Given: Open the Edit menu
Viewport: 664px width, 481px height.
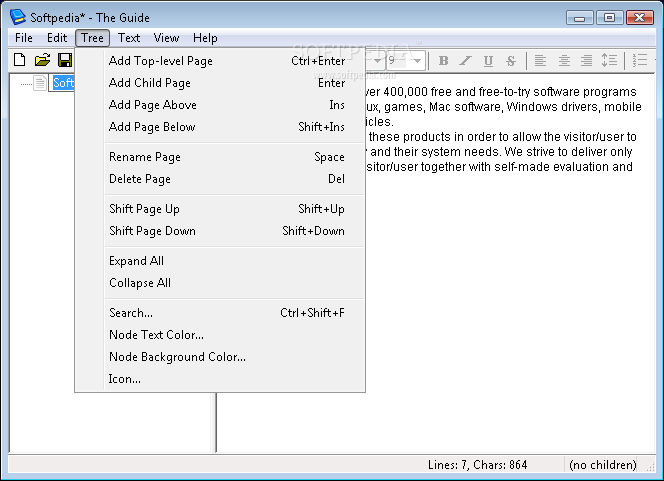Looking at the screenshot, I should (x=57, y=38).
